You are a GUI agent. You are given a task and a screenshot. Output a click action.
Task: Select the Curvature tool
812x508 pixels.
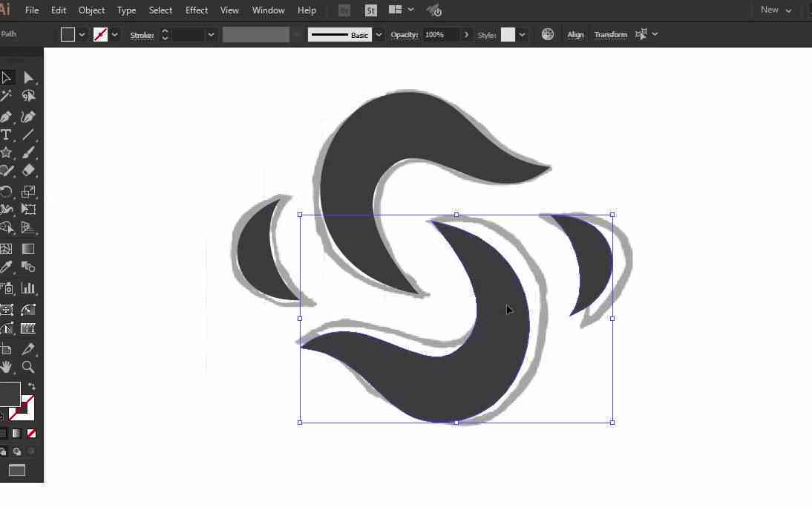click(x=28, y=117)
